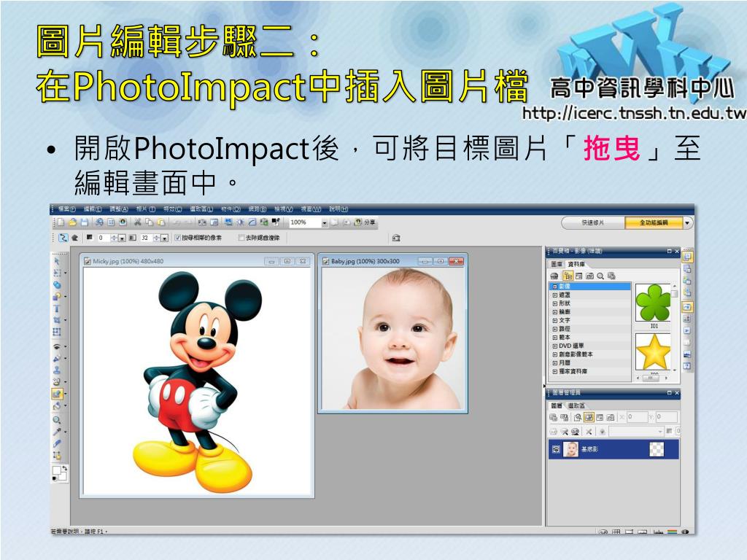Screen dimensions: 747x560
Task: Click the Baby.jpg window title bar
Action: (393, 261)
